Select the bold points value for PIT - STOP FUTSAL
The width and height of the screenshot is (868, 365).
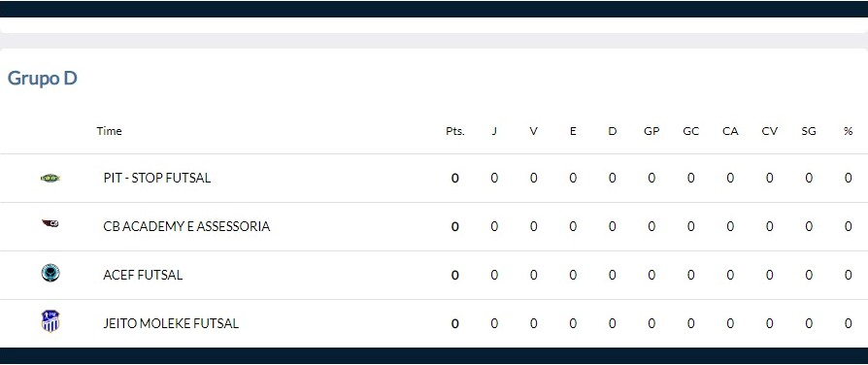[x=455, y=178]
